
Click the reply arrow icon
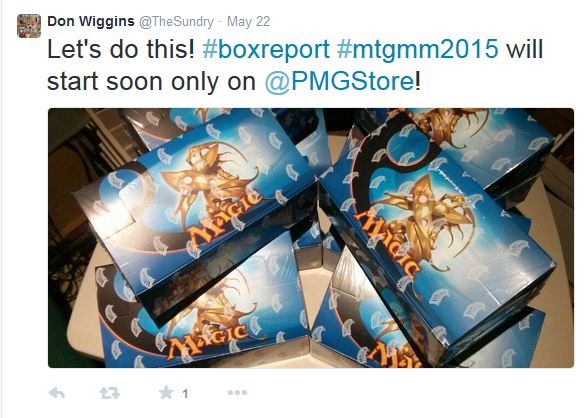click(57, 393)
